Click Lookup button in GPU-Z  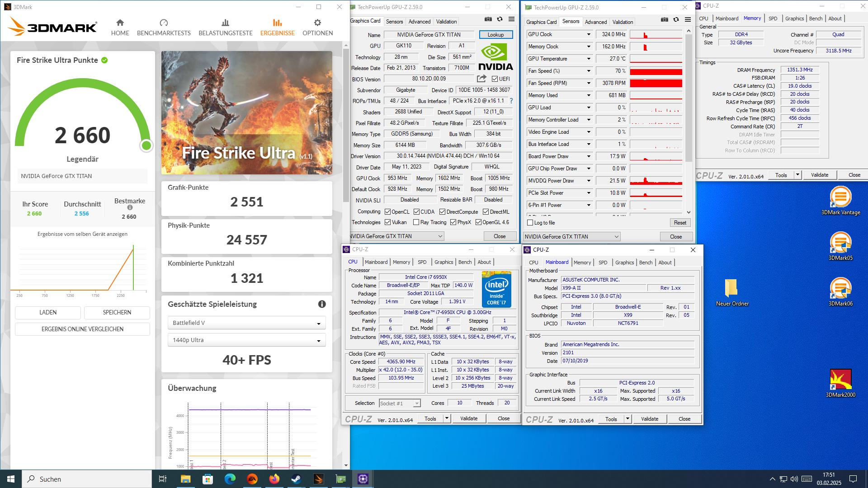tap(495, 35)
